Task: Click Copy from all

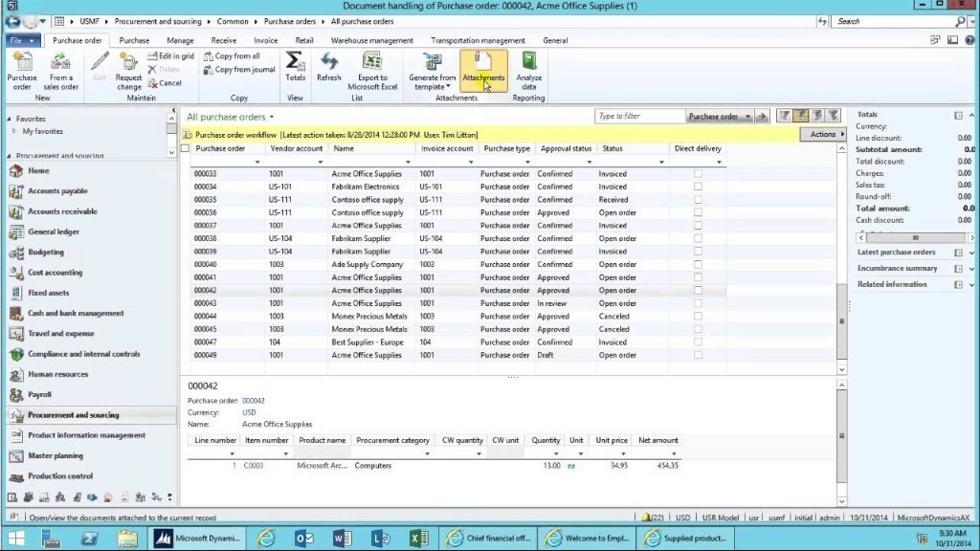Action: click(x=232, y=55)
